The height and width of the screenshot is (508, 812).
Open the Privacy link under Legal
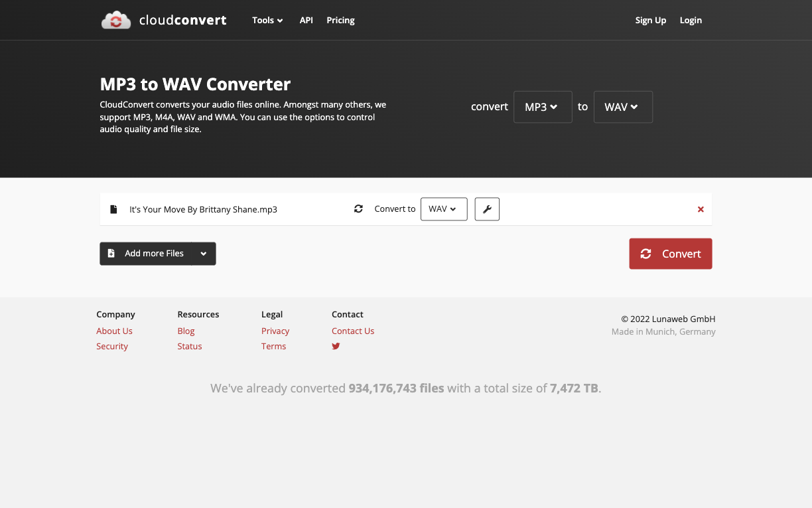(275, 331)
